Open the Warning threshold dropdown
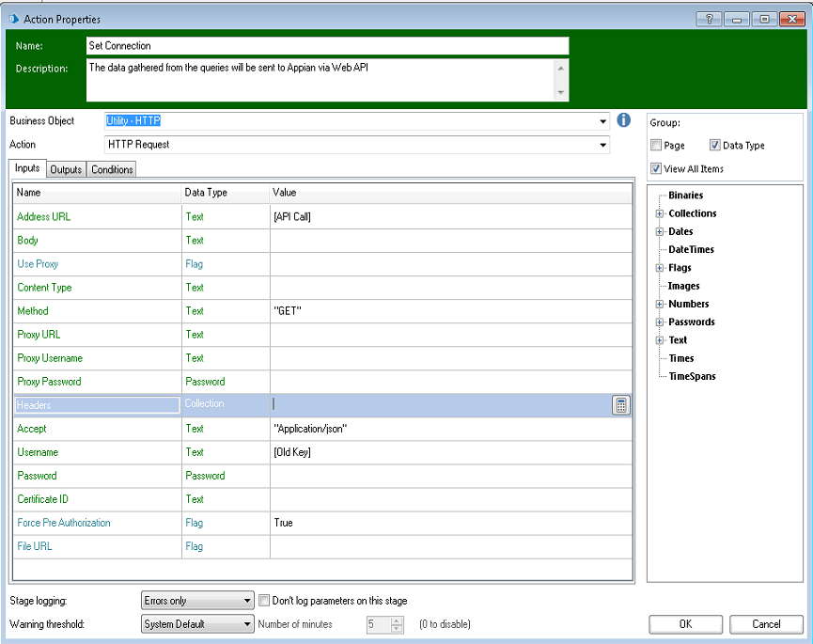The height and width of the screenshot is (644, 813). point(247,624)
